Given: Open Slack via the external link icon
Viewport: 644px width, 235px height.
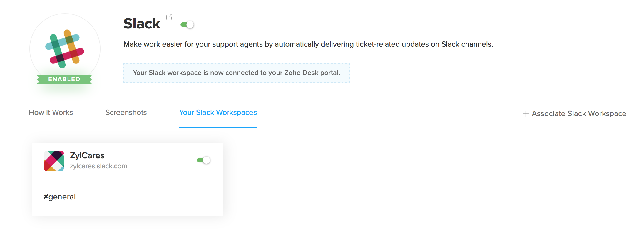Looking at the screenshot, I should (169, 17).
